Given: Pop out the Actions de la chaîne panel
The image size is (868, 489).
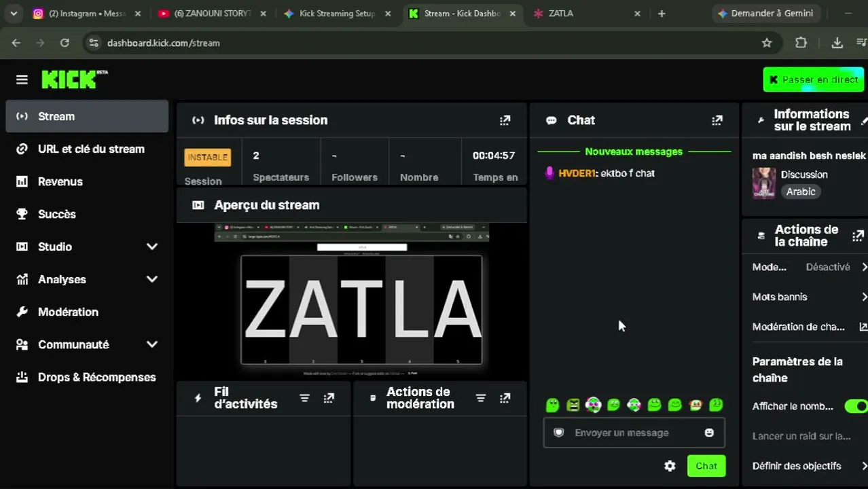Looking at the screenshot, I should click(x=858, y=236).
